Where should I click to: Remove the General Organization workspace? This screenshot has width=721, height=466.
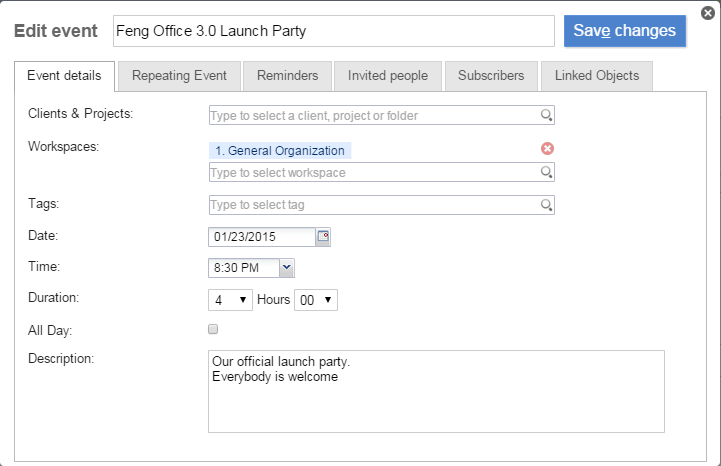click(547, 149)
